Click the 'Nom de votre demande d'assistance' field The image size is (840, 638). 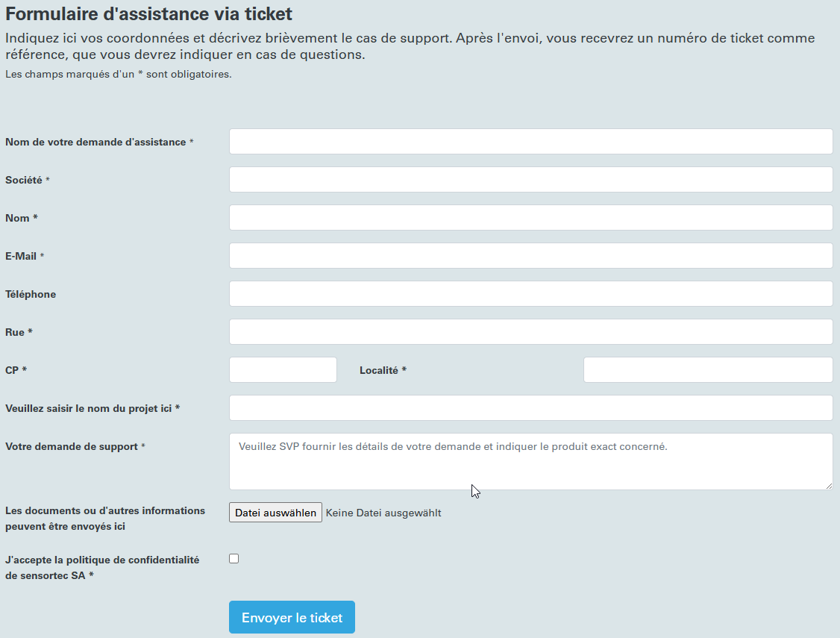click(x=531, y=142)
